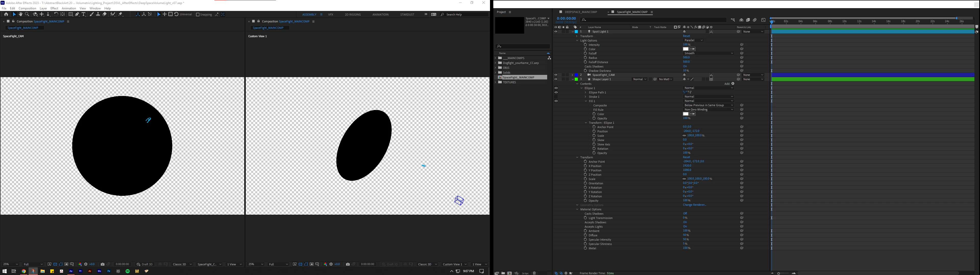Screen dimensions: 980x275
Task: Select the Zoom tool in toolbar
Action: coord(27,15)
